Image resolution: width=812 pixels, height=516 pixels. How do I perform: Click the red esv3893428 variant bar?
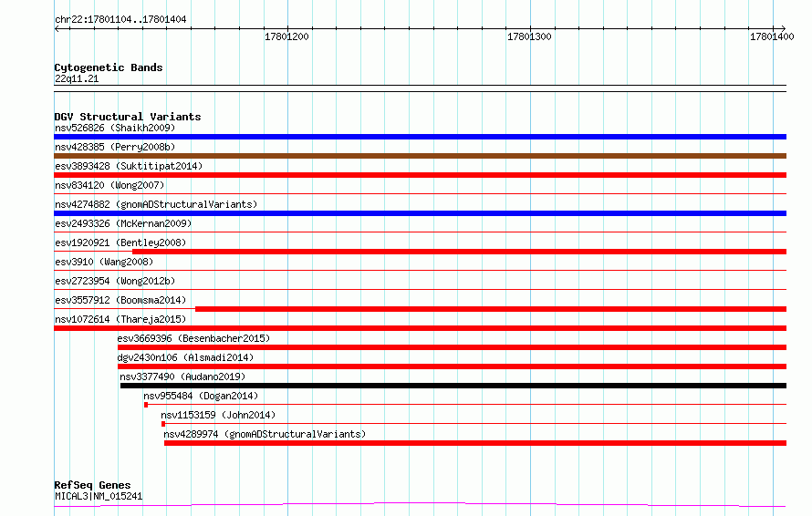tap(420, 175)
